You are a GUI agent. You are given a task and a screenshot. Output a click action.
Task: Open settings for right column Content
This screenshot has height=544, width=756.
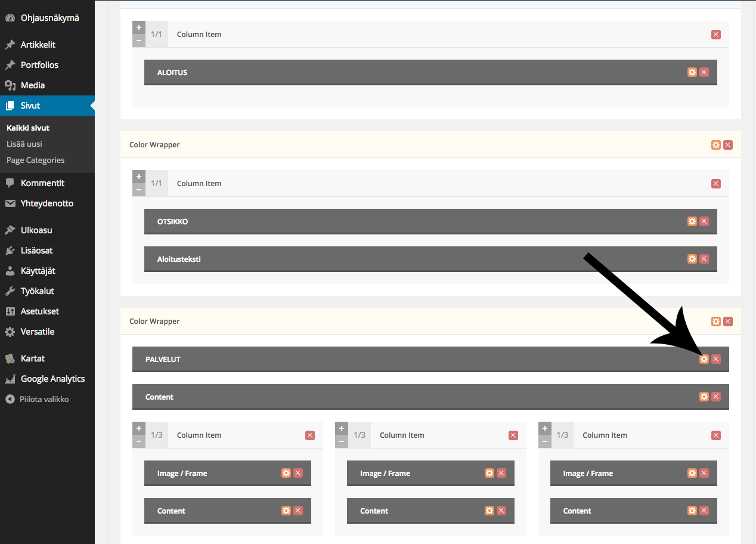(x=692, y=511)
